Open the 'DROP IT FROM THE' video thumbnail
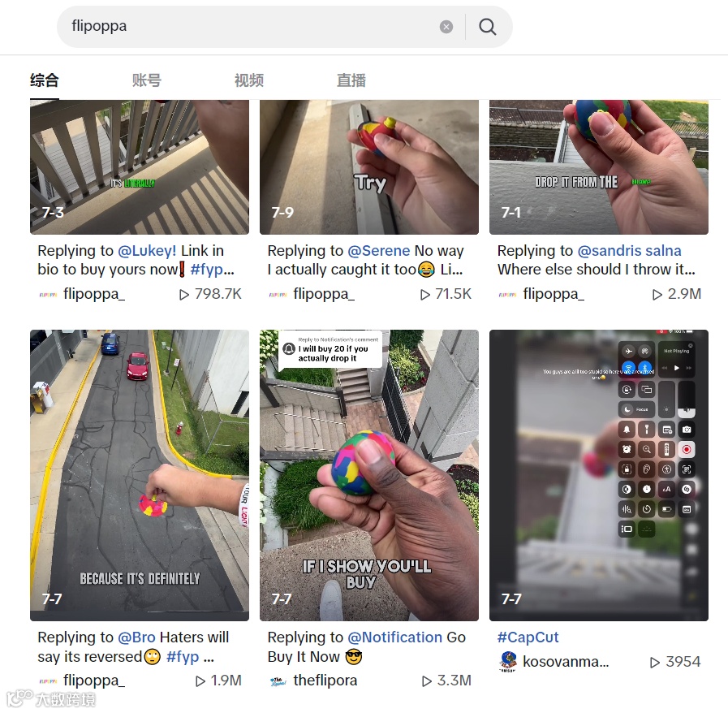 point(599,166)
